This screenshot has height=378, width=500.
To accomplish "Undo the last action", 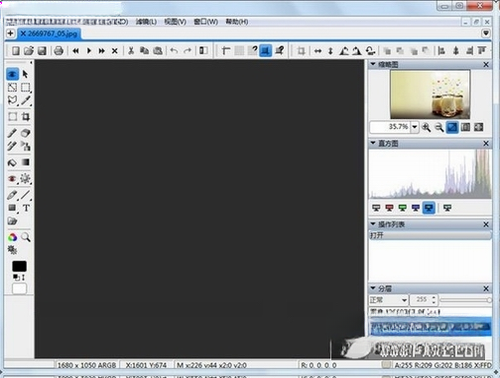I will 174,51.
